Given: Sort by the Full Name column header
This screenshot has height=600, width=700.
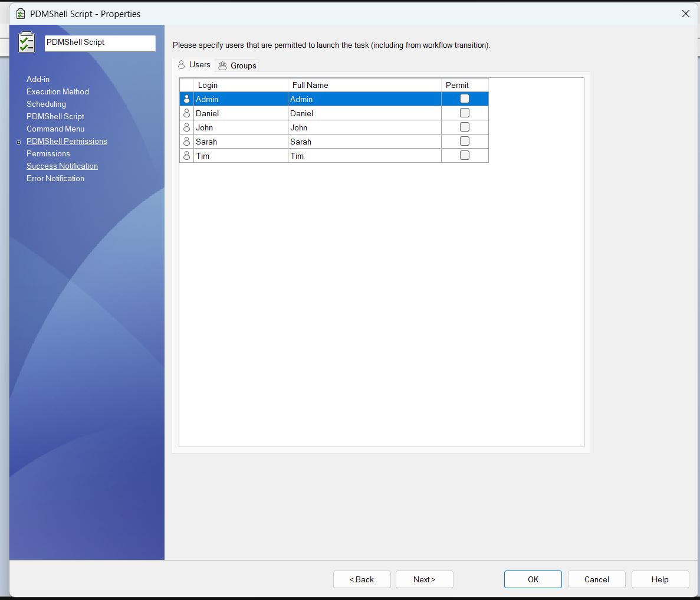Looking at the screenshot, I should (364, 85).
